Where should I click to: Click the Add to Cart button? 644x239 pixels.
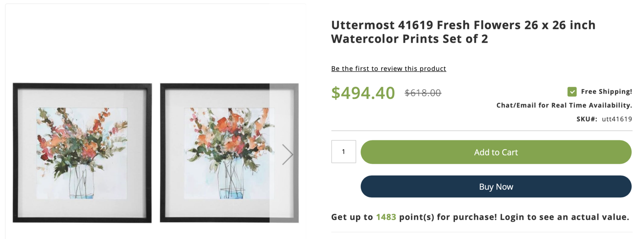point(495,152)
